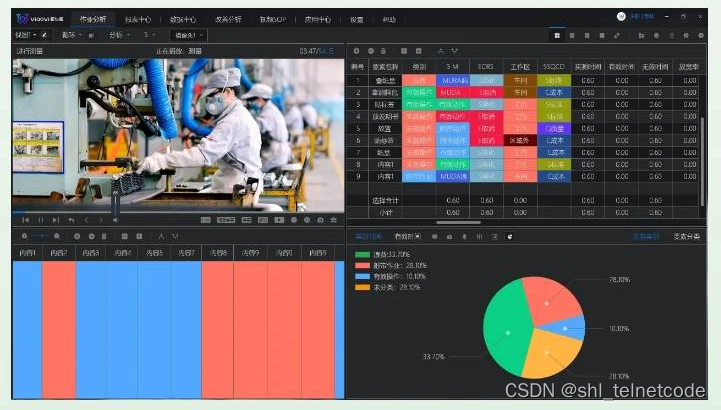Click the 工作区 column header
Viewport: 721px width, 410px height.
pyautogui.click(x=520, y=67)
